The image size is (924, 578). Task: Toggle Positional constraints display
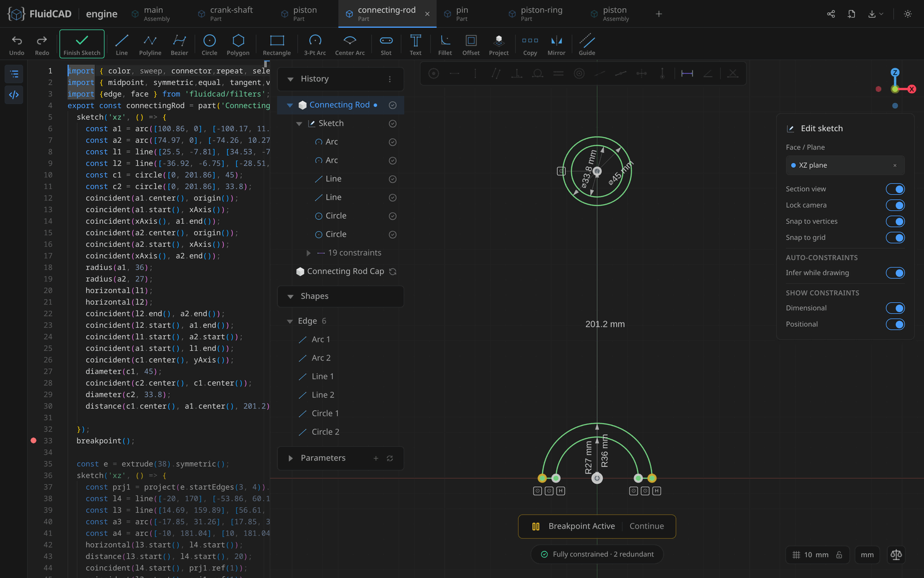click(x=895, y=324)
